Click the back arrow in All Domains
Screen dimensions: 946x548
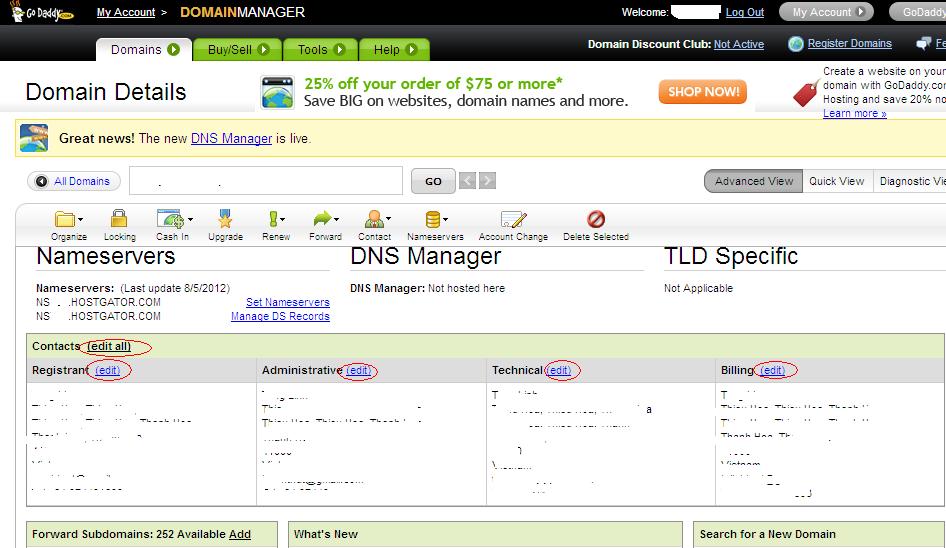(42, 181)
